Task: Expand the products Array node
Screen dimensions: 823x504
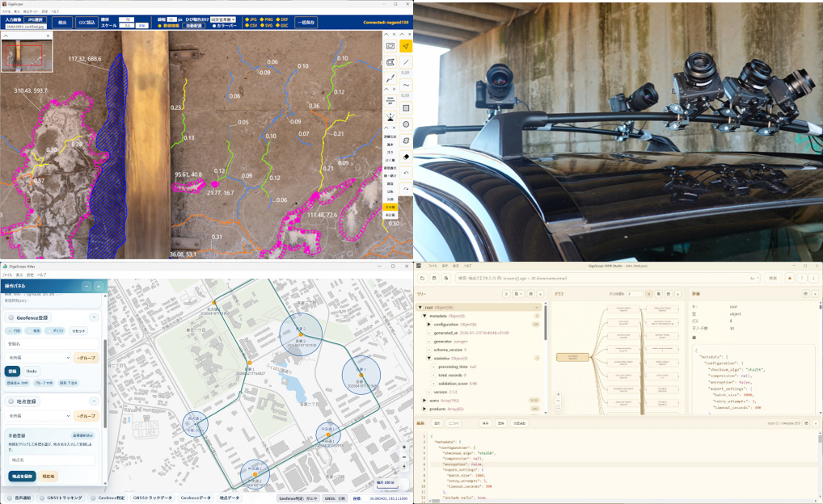Action: click(424, 409)
